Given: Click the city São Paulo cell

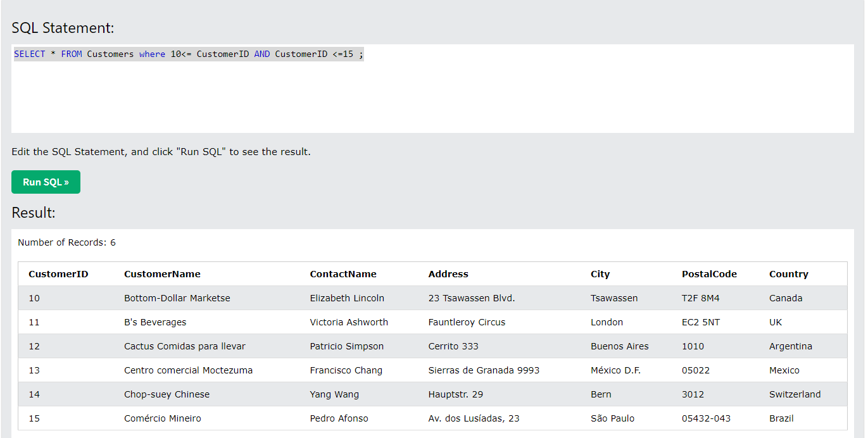Looking at the screenshot, I should point(612,418).
